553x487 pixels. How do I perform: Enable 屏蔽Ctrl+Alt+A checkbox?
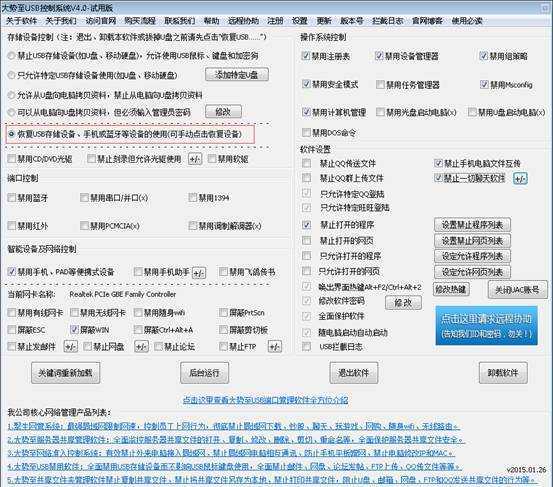pos(138,330)
